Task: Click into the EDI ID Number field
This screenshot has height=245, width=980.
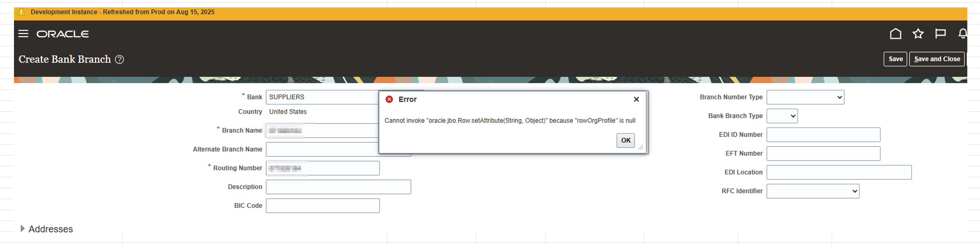Action: [823, 135]
